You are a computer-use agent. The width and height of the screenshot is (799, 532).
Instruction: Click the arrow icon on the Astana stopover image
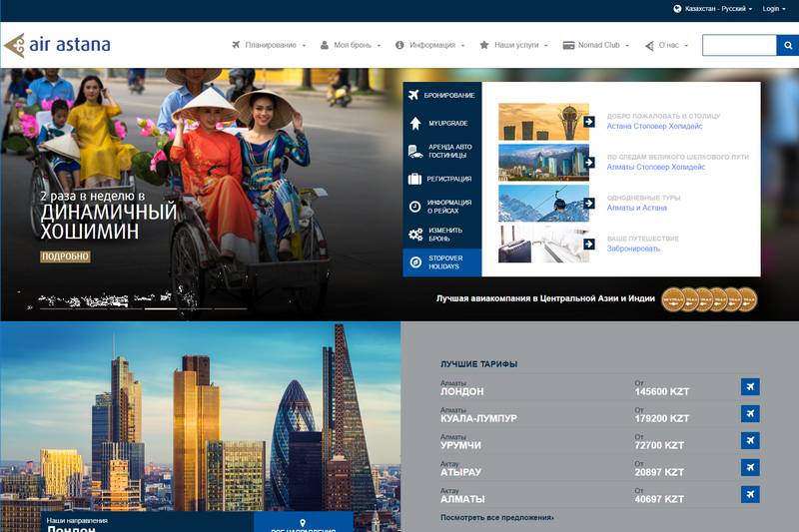(589, 122)
